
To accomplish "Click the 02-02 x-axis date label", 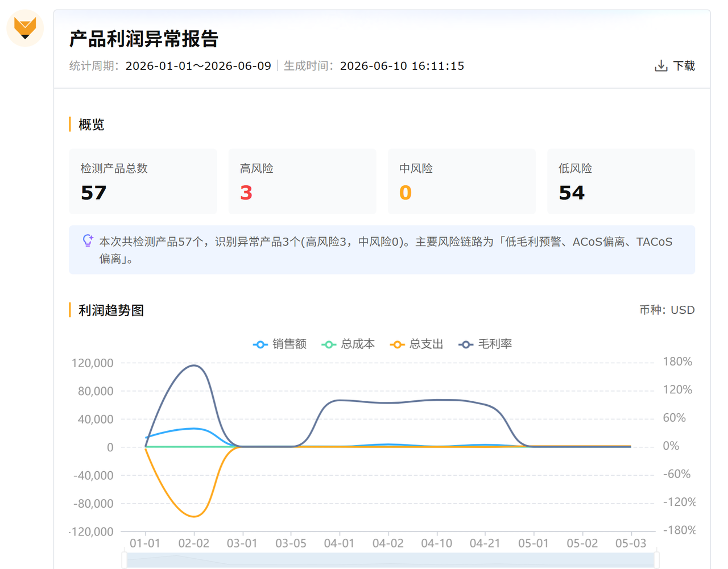I will 194,543.
